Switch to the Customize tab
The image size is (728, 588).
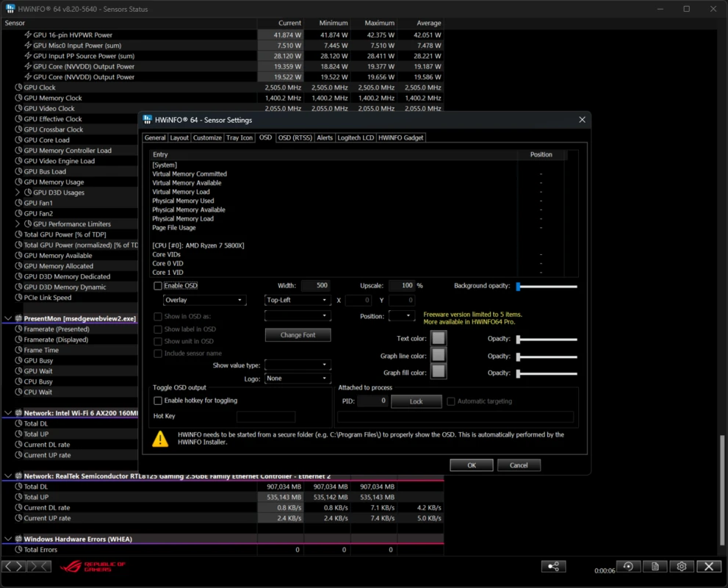coord(208,138)
